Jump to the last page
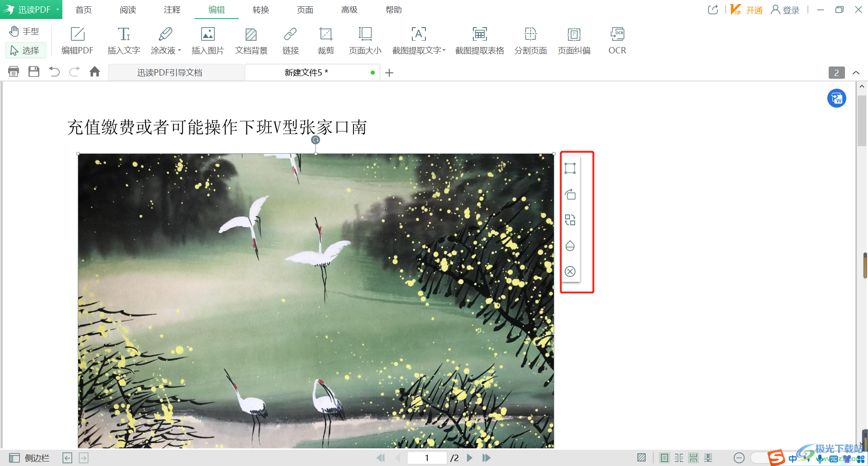 tap(486, 458)
